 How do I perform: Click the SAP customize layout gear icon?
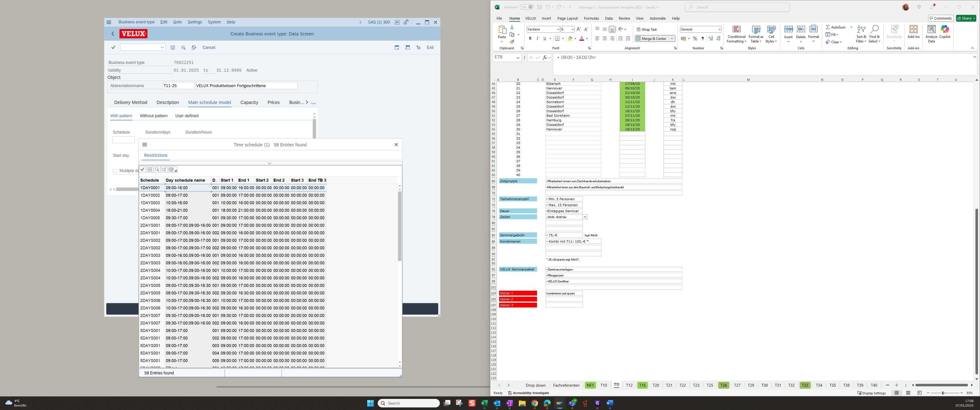pyautogui.click(x=418, y=48)
